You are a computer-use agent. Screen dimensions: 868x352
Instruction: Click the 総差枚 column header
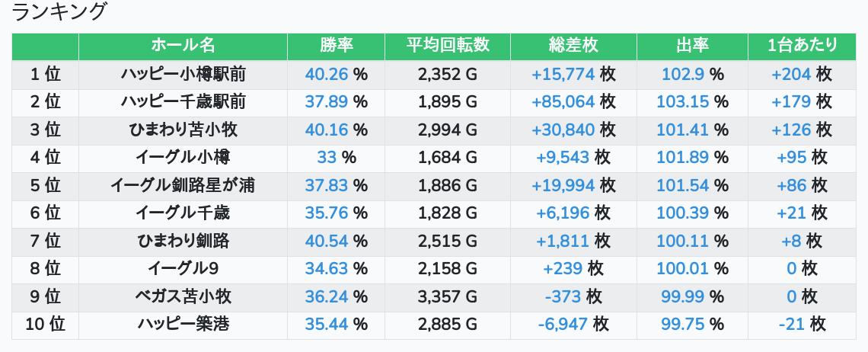point(573,46)
